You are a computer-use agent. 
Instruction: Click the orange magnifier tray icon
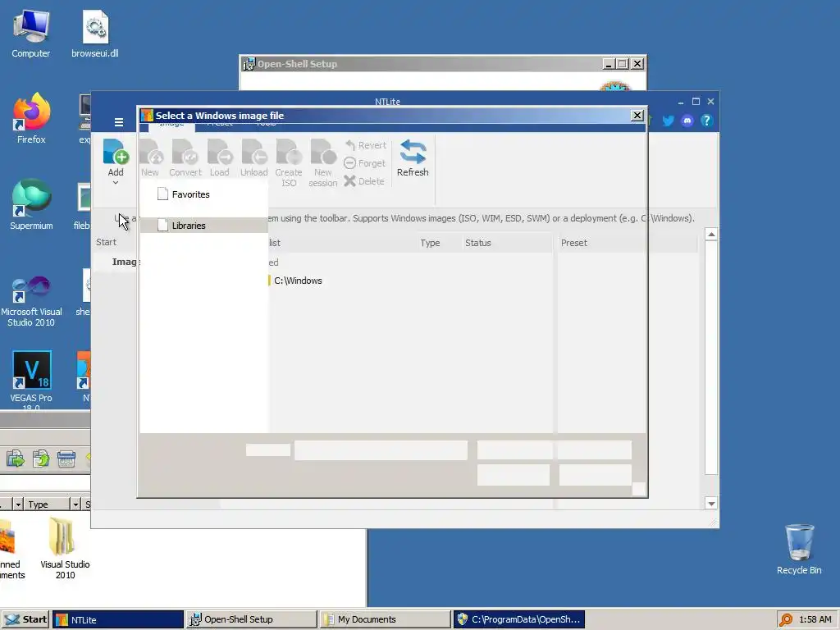pos(786,619)
